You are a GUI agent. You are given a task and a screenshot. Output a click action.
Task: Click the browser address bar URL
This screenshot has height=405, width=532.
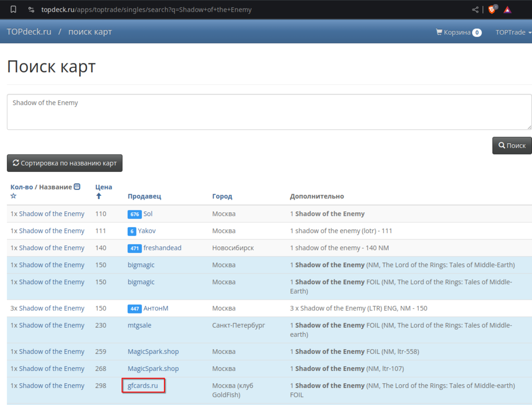click(146, 10)
